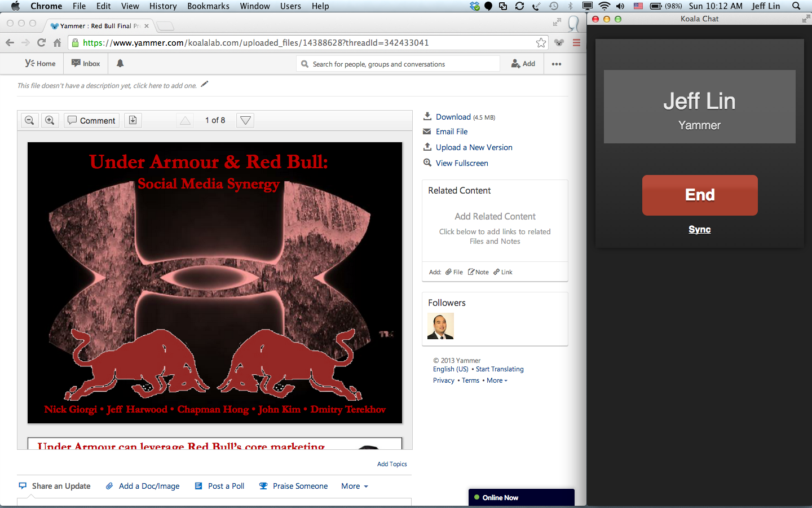Open more options ellipsis in Yammer

[x=557, y=64]
